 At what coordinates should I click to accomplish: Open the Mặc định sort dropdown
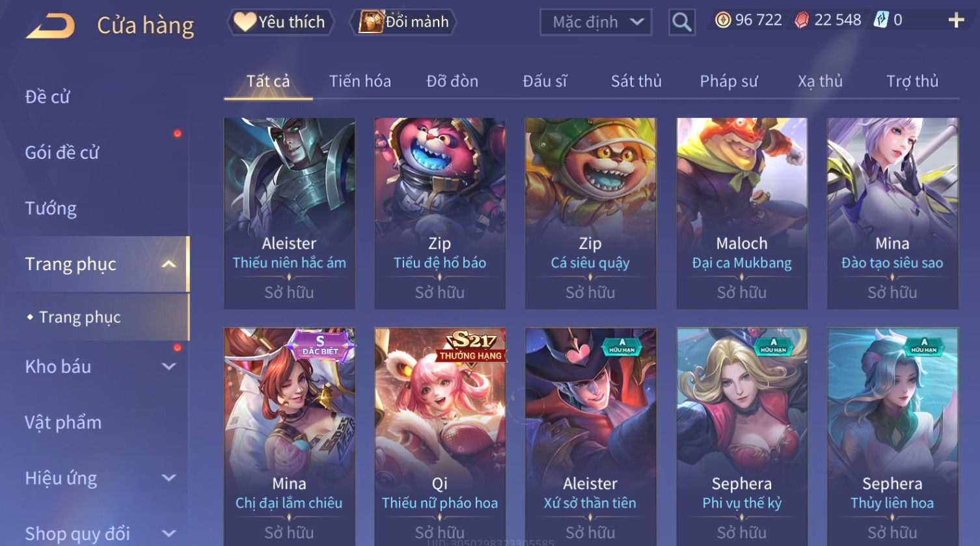596,22
